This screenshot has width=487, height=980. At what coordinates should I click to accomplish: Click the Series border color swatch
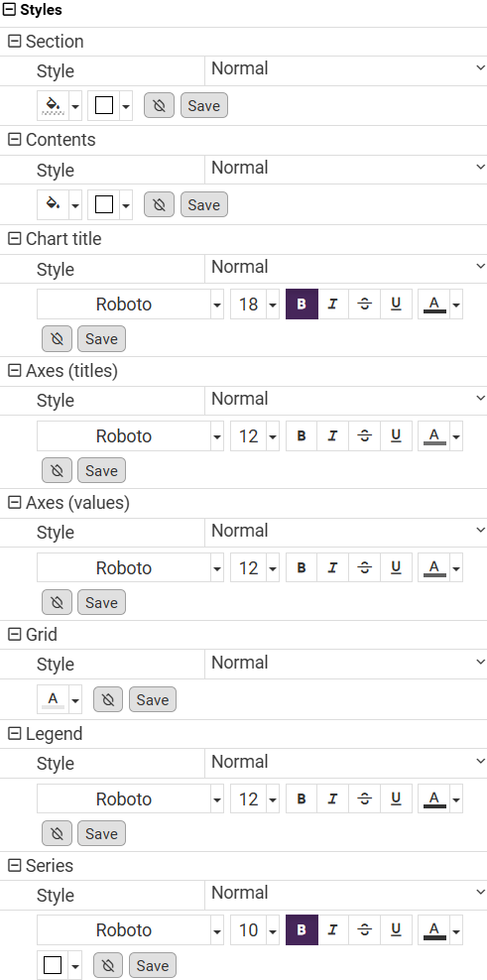[54, 966]
